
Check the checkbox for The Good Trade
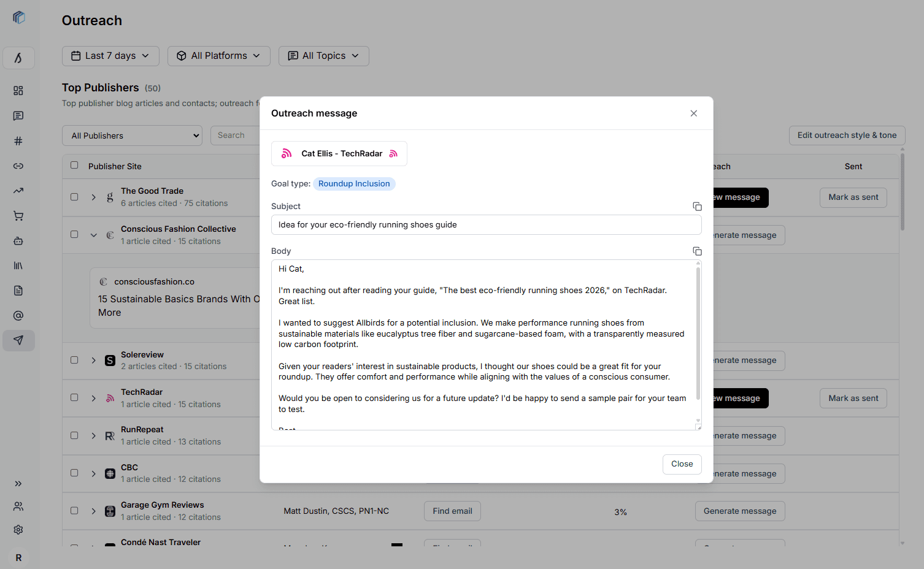tap(74, 197)
